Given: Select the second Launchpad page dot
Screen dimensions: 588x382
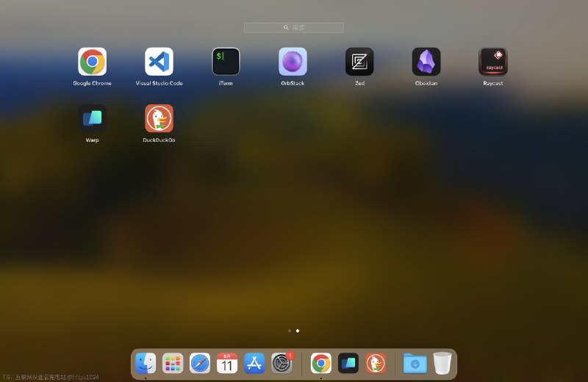Looking at the screenshot, I should (298, 331).
